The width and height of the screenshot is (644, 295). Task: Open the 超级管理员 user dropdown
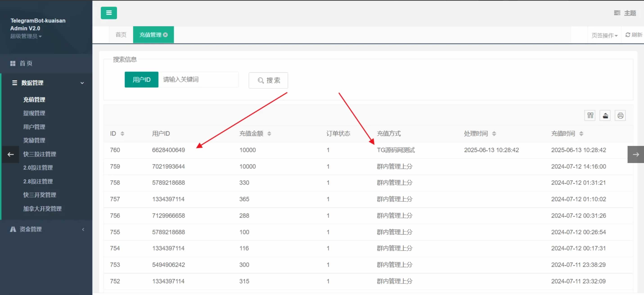pos(26,36)
